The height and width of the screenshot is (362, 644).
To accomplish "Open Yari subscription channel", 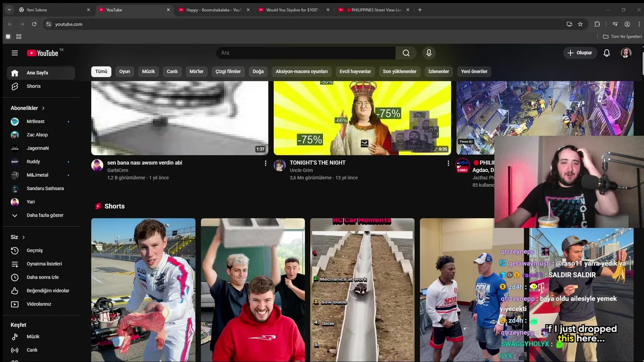I will [x=41, y=202].
